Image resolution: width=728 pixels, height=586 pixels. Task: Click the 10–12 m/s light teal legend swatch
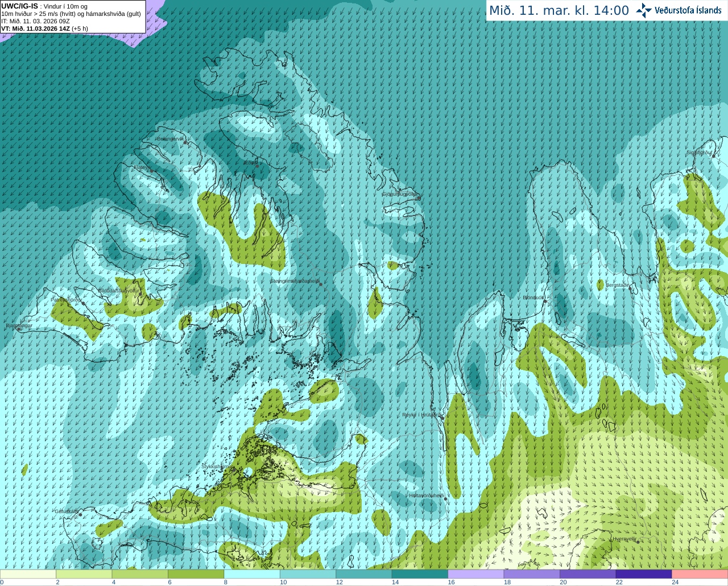[x=308, y=574]
